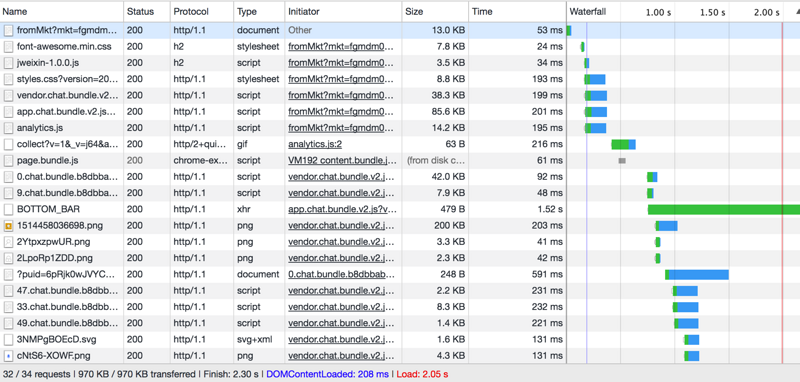Select the styles.css?version=20... request row

point(400,79)
